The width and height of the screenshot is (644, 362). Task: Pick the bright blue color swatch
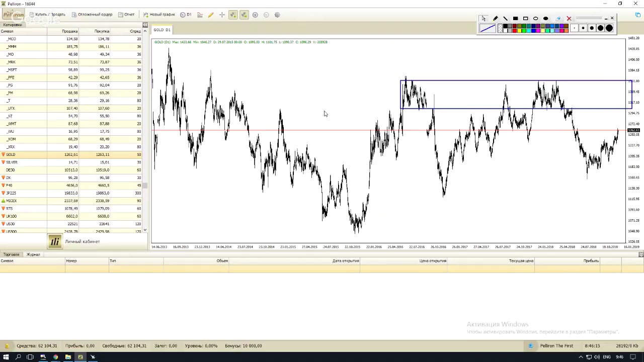tap(533, 31)
